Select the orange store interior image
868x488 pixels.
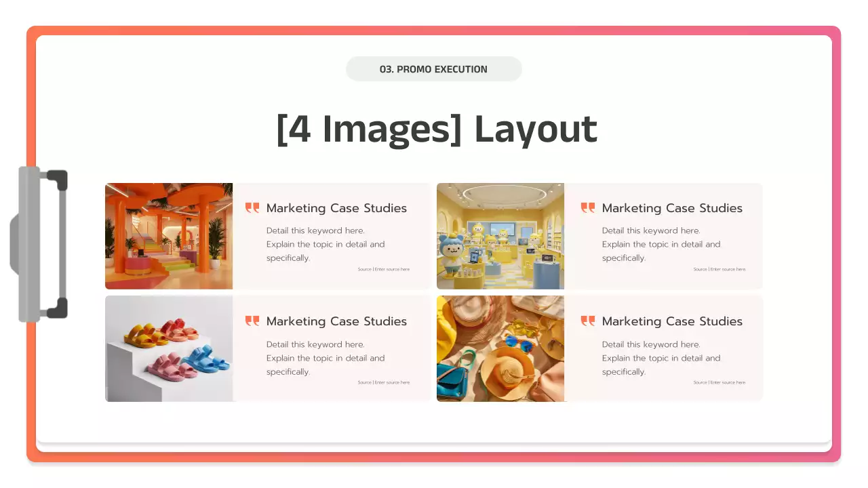(x=169, y=236)
